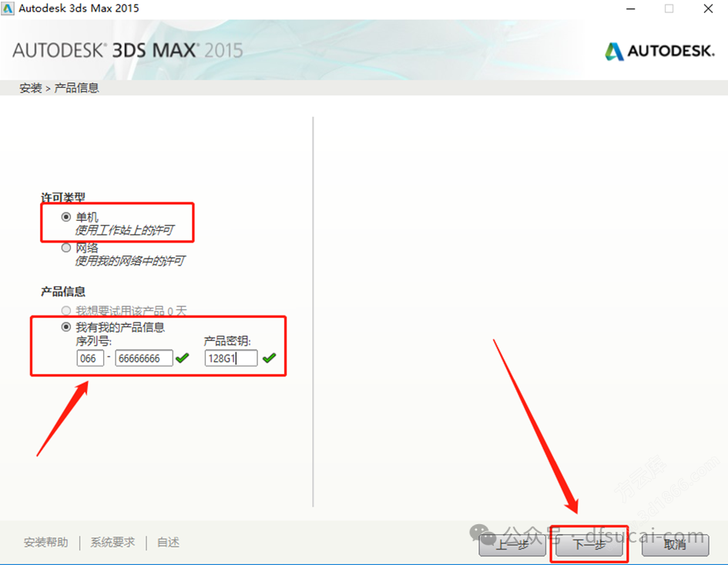The height and width of the screenshot is (565, 728).
Task: Click the serial number field 66666666
Action: (x=144, y=358)
